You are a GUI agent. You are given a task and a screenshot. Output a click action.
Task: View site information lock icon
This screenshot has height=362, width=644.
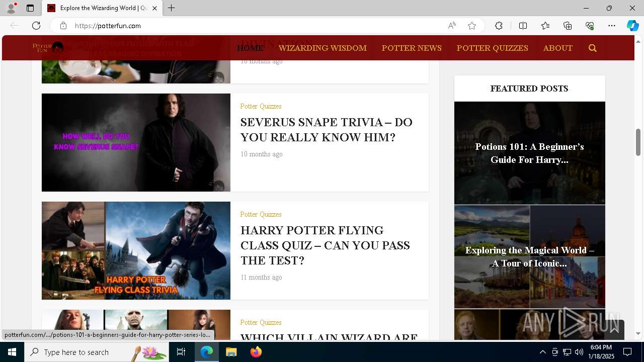(x=63, y=26)
